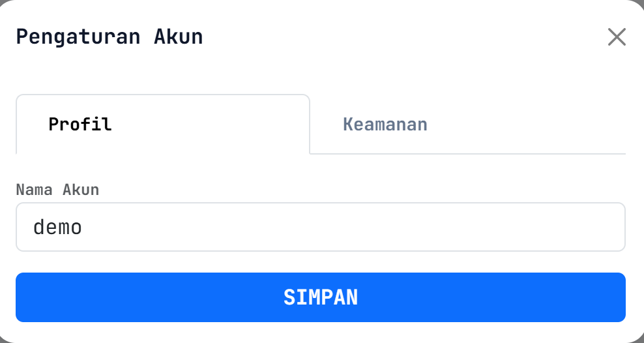Click the Nama Akun label
Screen dimensions: 644x343
click(57, 190)
